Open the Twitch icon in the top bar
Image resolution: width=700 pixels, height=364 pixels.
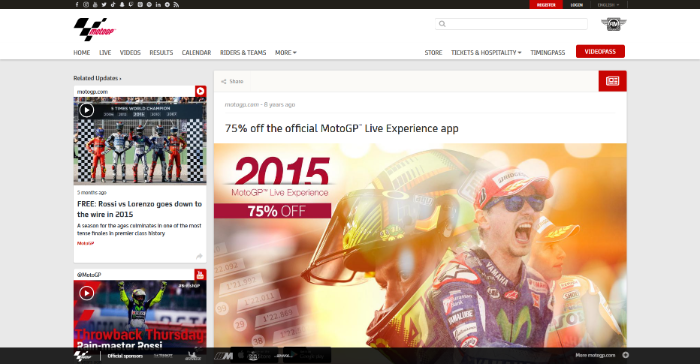pyautogui.click(x=131, y=4)
